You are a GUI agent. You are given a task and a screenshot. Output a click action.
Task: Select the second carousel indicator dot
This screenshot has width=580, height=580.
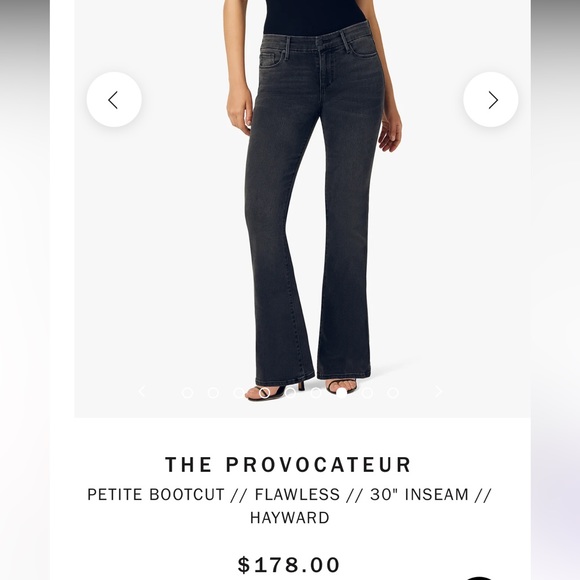click(213, 393)
